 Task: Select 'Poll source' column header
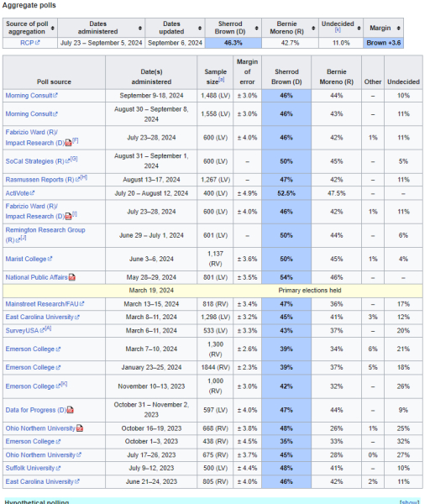[54, 72]
